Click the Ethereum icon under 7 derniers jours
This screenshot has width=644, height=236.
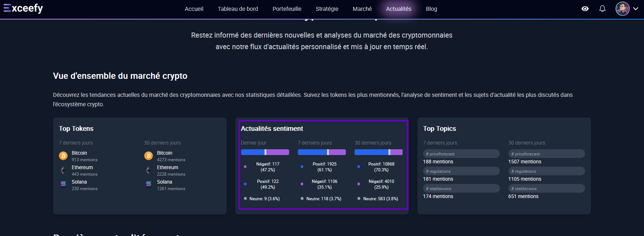[x=63, y=170]
